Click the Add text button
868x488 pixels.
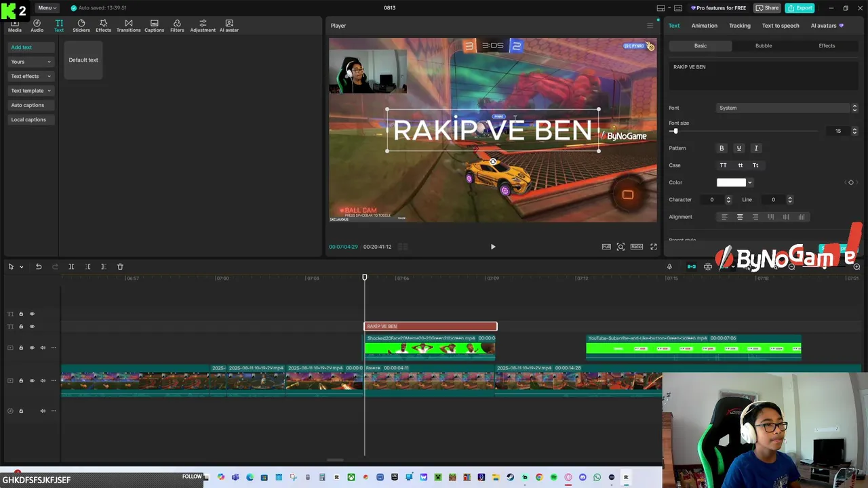pos(31,47)
